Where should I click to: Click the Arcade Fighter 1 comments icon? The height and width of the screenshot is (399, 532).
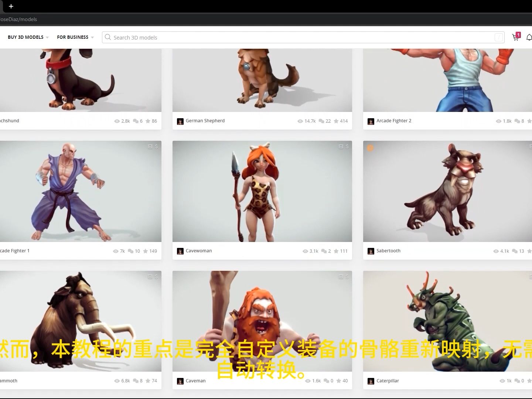[x=131, y=251]
